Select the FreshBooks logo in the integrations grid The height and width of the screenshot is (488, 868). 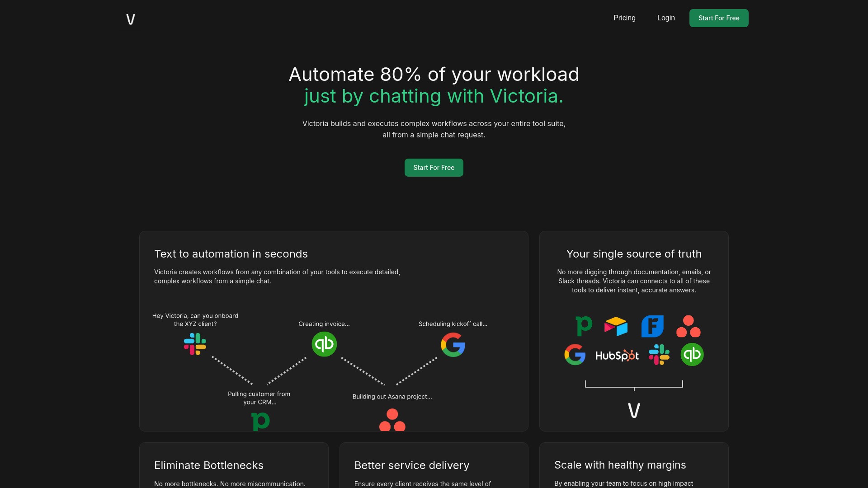pos(652,326)
